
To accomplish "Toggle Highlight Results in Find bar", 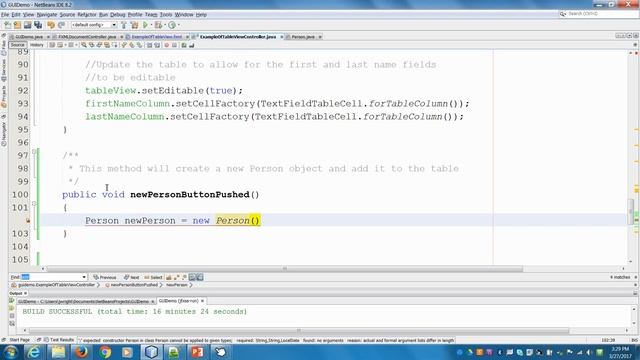I will (x=192, y=278).
